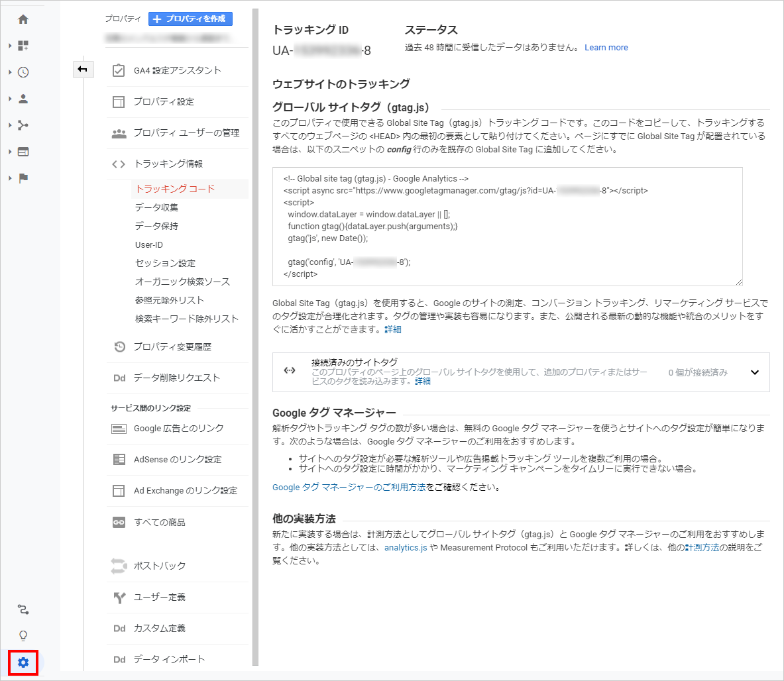784x681 pixels.
Task: Expand the Acquisition sidebar arrow
Action: pos(10,125)
